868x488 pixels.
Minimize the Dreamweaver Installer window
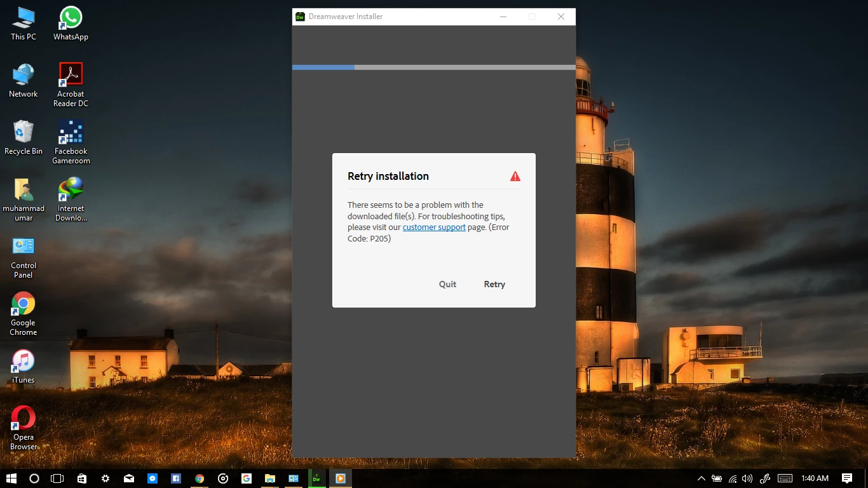(503, 17)
